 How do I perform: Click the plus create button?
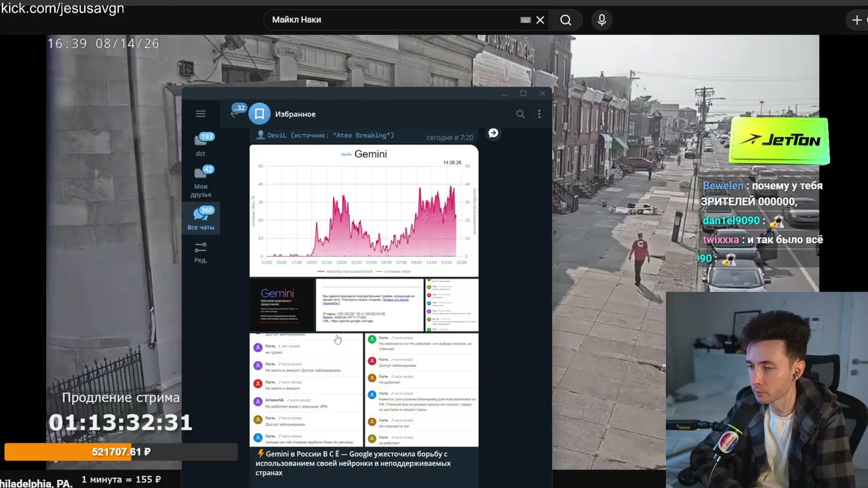857,20
